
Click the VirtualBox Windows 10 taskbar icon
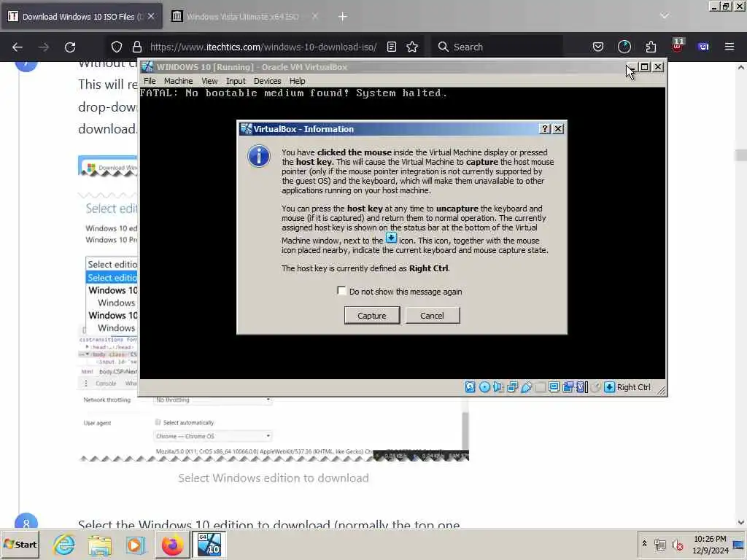pos(209,544)
